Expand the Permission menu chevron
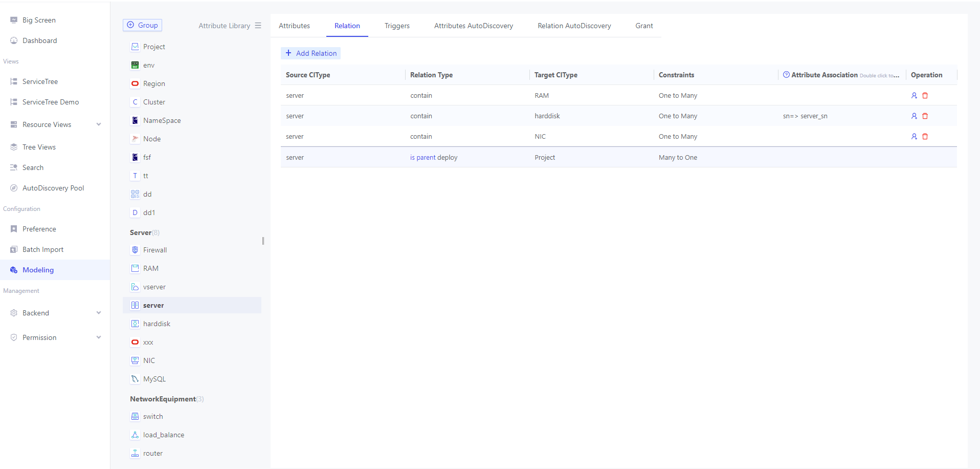 coord(99,337)
